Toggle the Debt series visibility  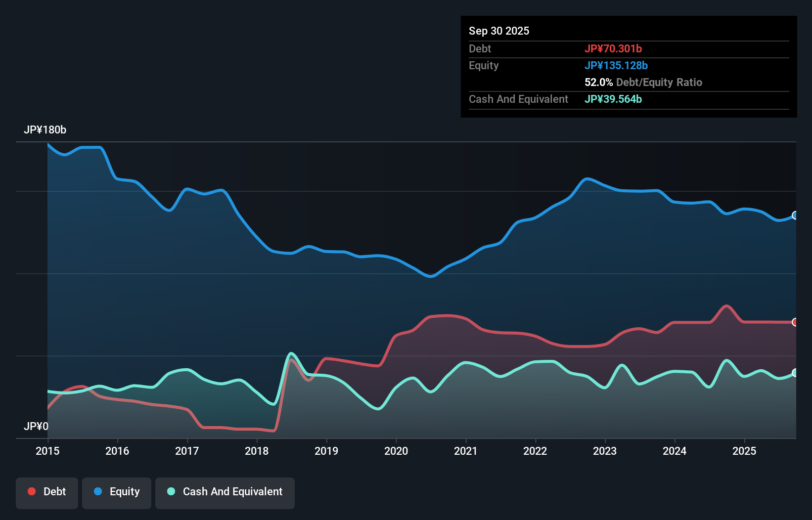click(x=47, y=491)
